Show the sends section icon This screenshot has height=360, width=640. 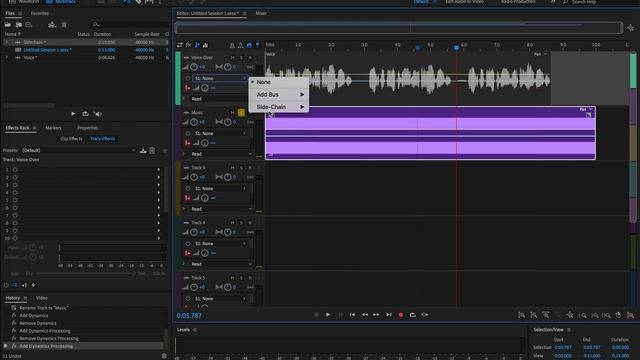click(x=197, y=45)
